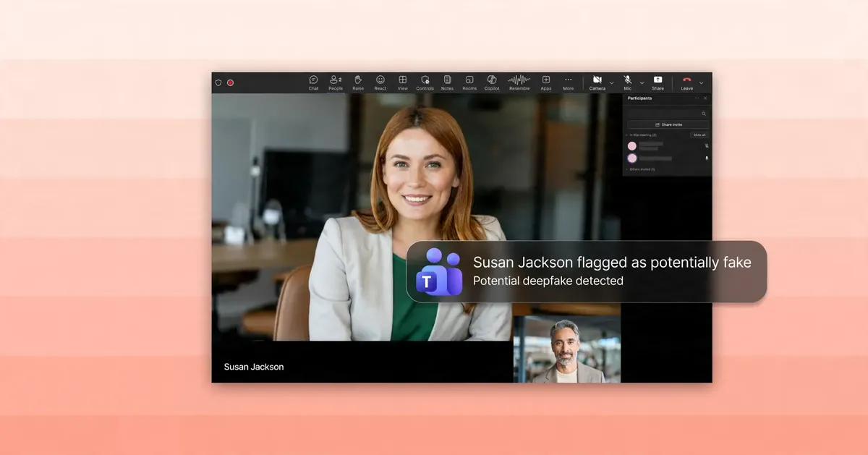
Task: Click the Share invite button
Action: (668, 124)
